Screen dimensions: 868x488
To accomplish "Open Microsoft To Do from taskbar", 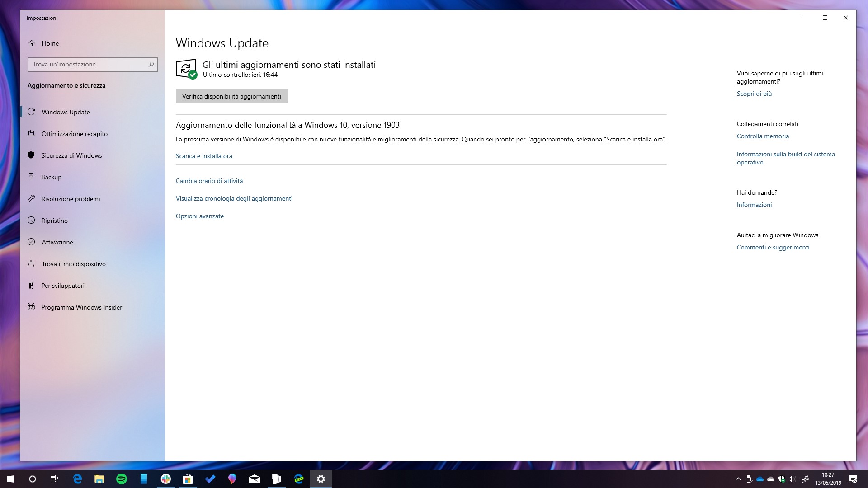I will [x=210, y=479].
